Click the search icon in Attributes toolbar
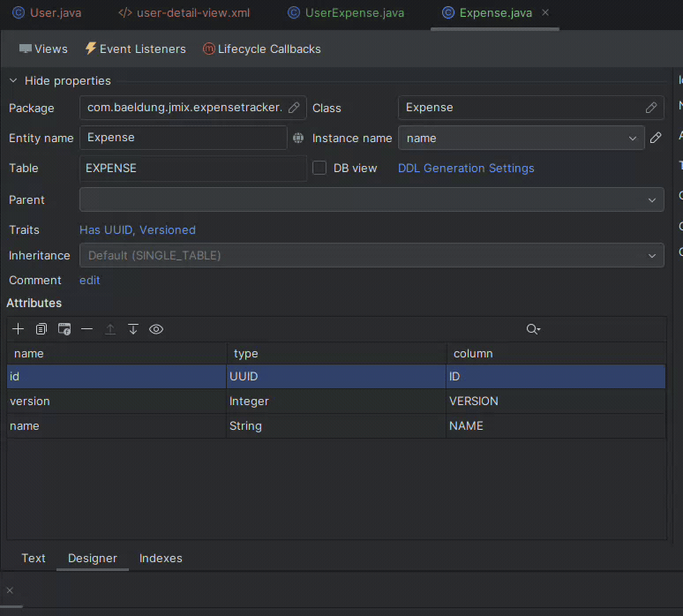 coord(532,329)
